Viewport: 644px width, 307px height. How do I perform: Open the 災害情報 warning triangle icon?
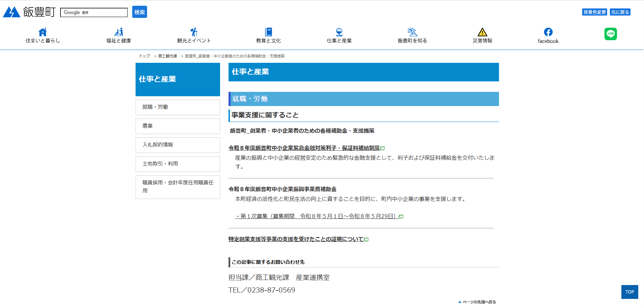482,32
